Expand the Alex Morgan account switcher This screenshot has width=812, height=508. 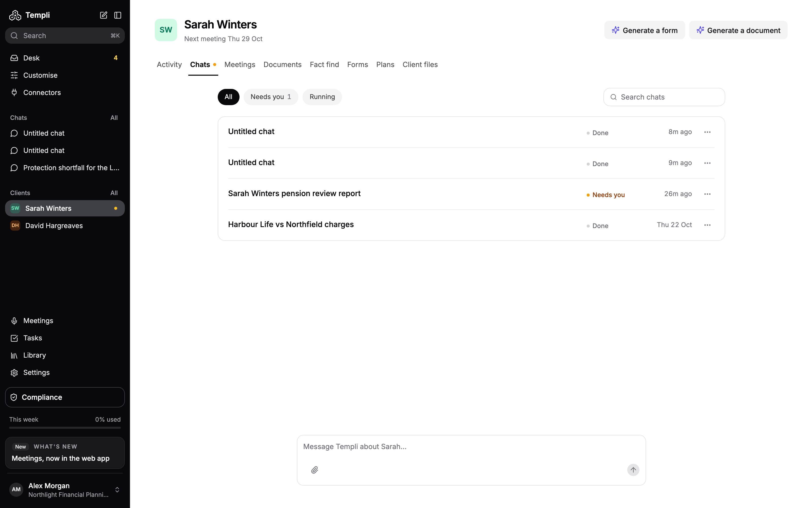65,490
